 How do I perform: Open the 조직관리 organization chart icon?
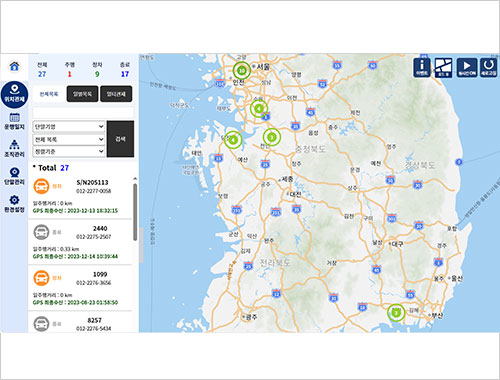[14, 149]
